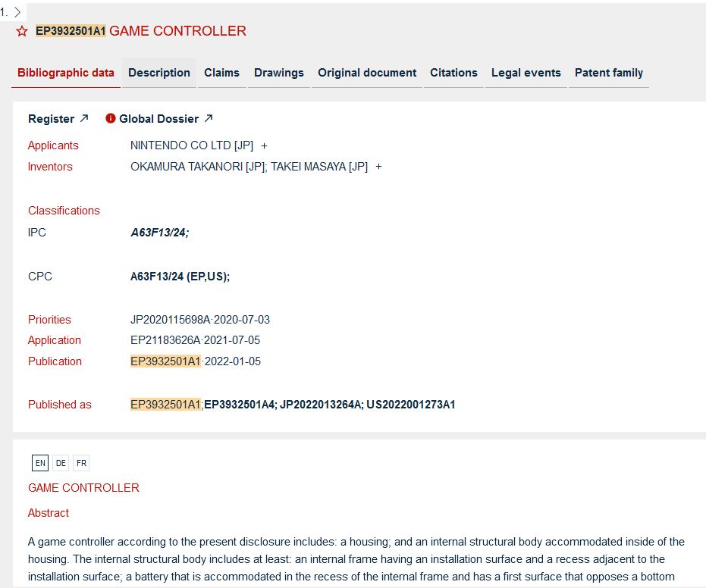Image resolution: width=706 pixels, height=588 pixels.
Task: Switch to the Description tab
Action: pyautogui.click(x=159, y=73)
